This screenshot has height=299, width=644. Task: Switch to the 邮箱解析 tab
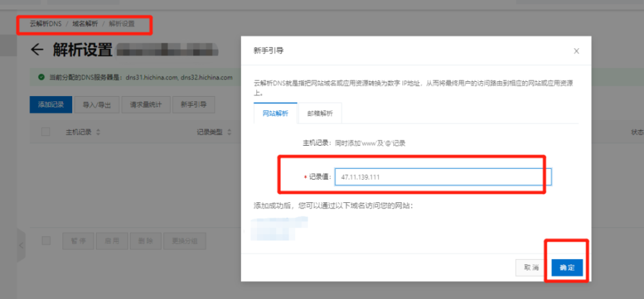coord(320,114)
